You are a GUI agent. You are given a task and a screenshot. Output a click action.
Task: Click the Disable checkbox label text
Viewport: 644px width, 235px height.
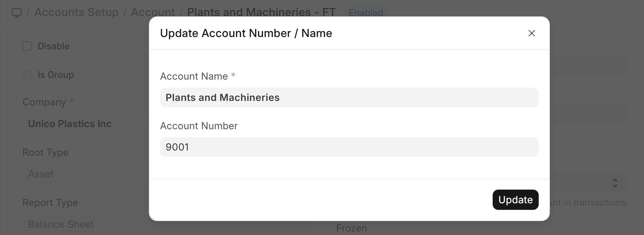pos(53,46)
